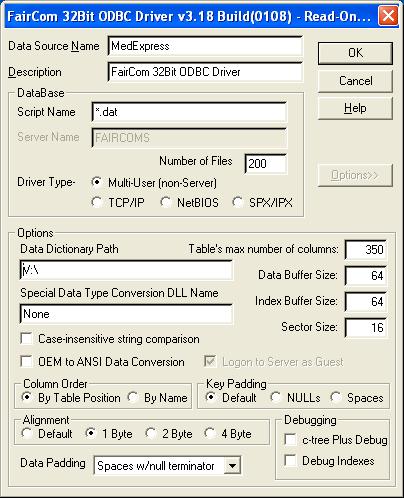Click the Number of Files field

[x=266, y=164]
